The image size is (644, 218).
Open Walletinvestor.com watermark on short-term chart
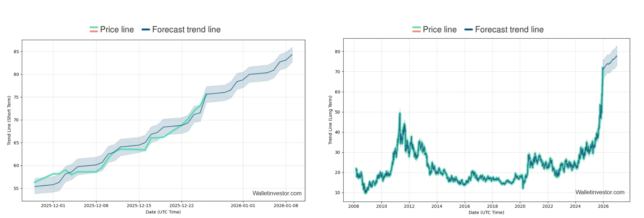tap(277, 193)
